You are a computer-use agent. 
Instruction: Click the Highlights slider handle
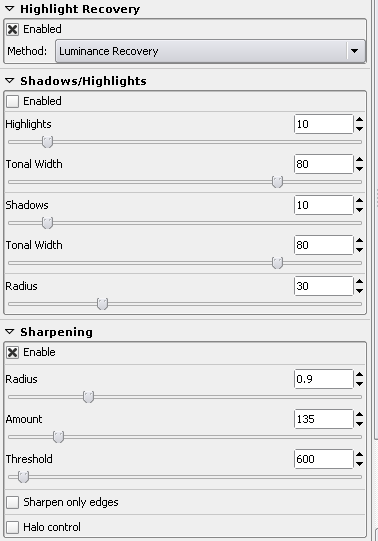(x=47, y=142)
